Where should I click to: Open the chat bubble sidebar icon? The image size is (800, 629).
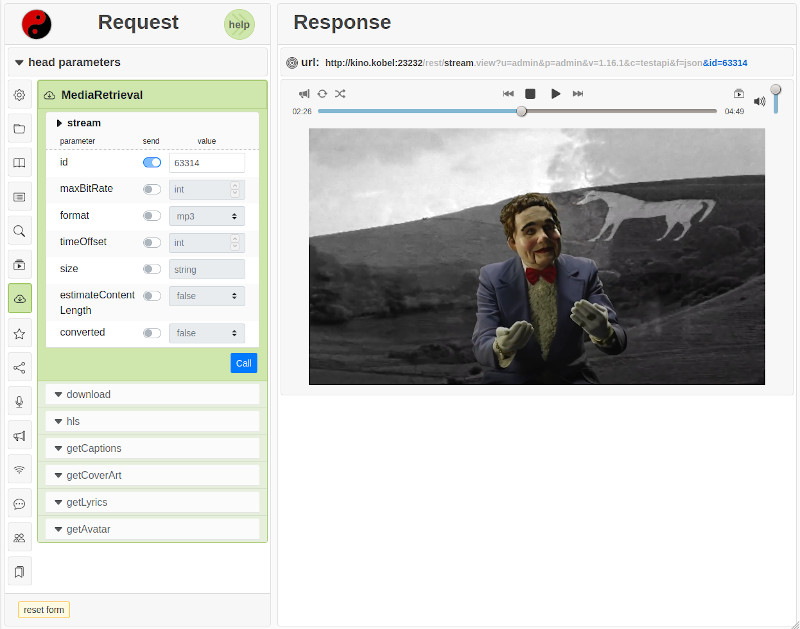click(19, 504)
